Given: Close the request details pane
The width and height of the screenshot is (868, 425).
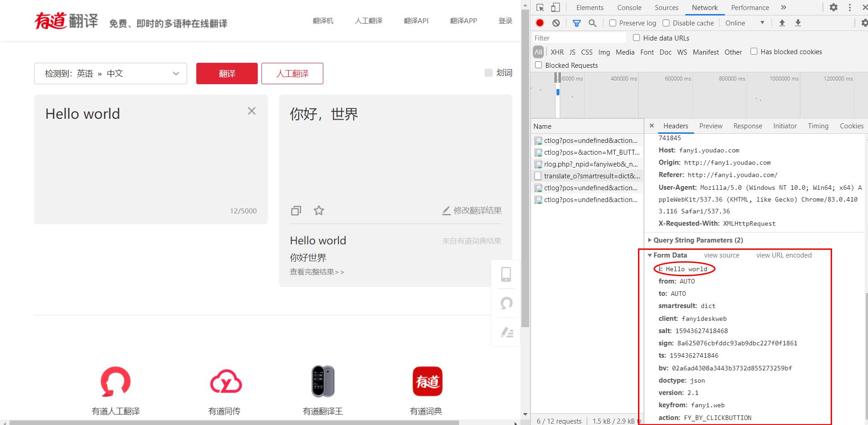Looking at the screenshot, I should (x=652, y=126).
